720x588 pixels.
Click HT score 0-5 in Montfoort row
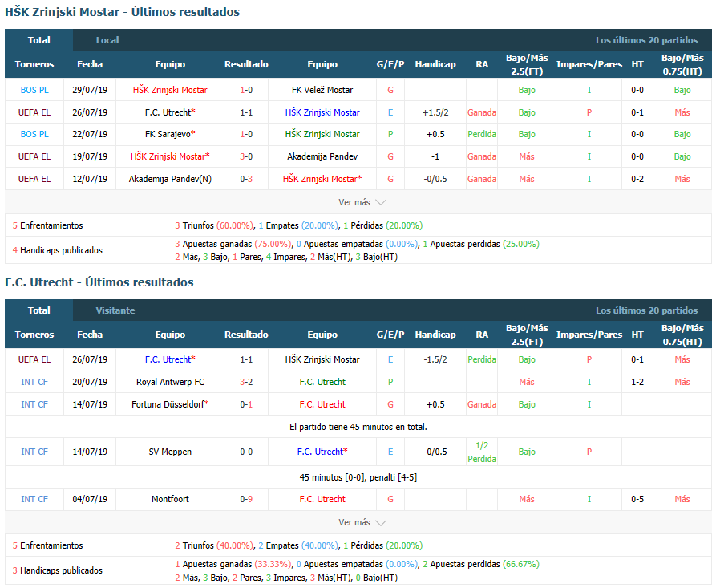pos(637,499)
